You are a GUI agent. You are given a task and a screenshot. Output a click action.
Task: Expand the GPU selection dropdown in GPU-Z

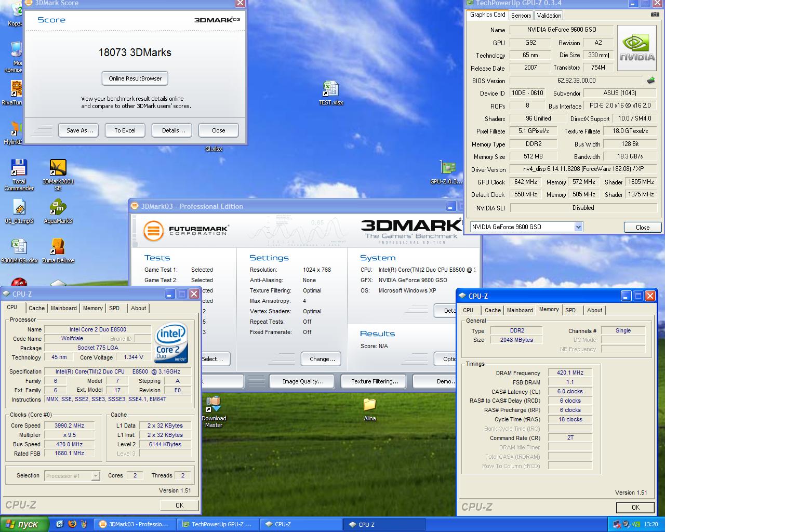578,227
